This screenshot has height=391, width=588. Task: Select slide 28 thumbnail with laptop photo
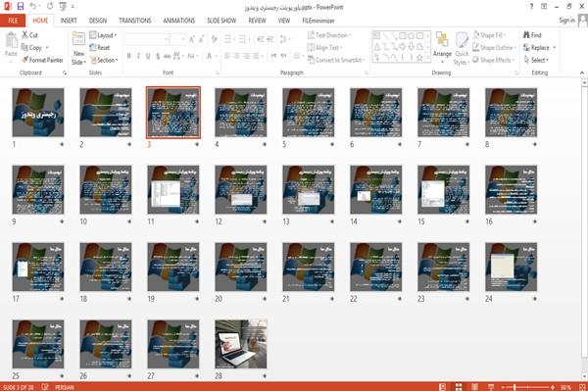pos(241,344)
